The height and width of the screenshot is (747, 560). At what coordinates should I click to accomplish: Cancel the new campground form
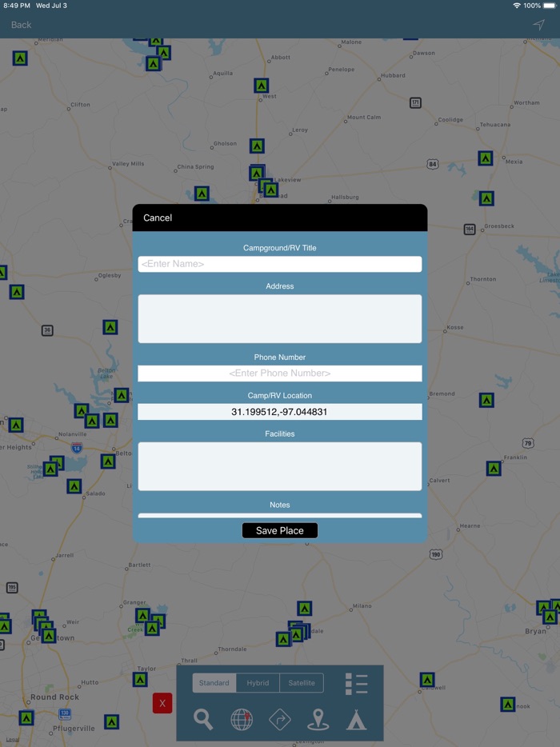coord(158,218)
